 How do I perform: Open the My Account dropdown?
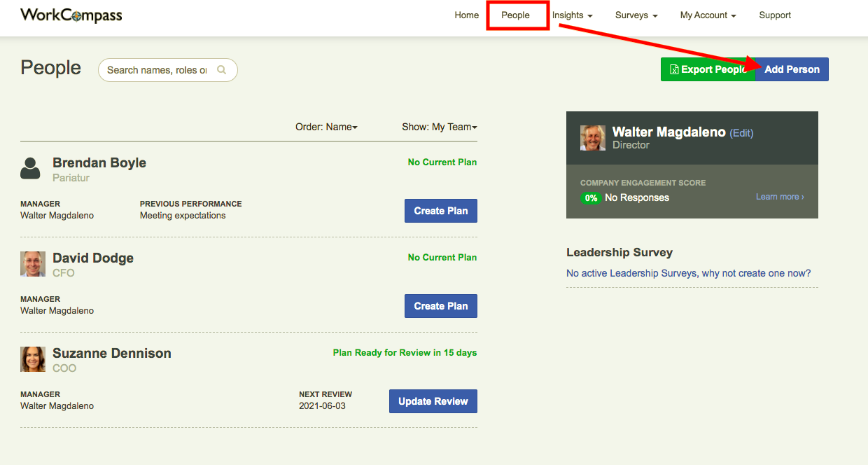point(708,15)
